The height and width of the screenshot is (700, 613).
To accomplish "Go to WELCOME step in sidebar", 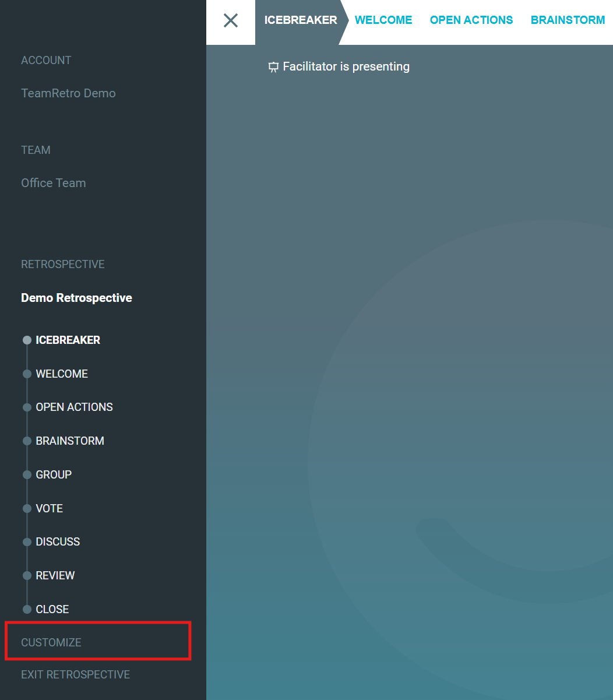I will [62, 374].
